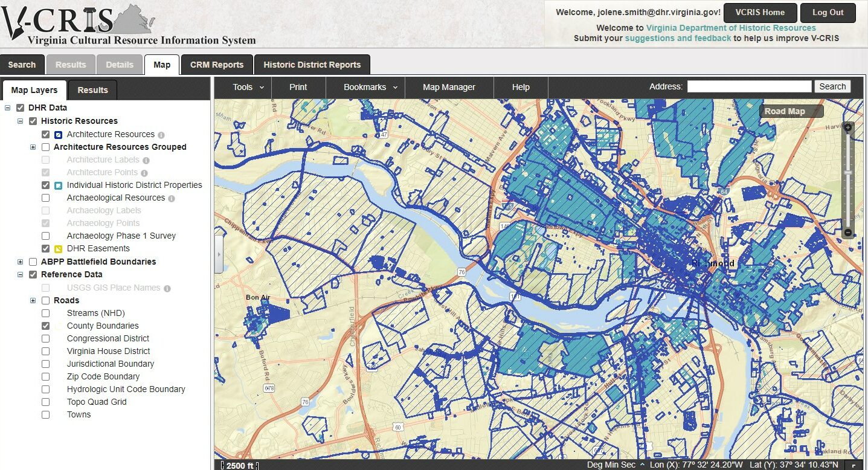Open the Map Manager menu item
Screen dimensions: 868x470
point(449,87)
